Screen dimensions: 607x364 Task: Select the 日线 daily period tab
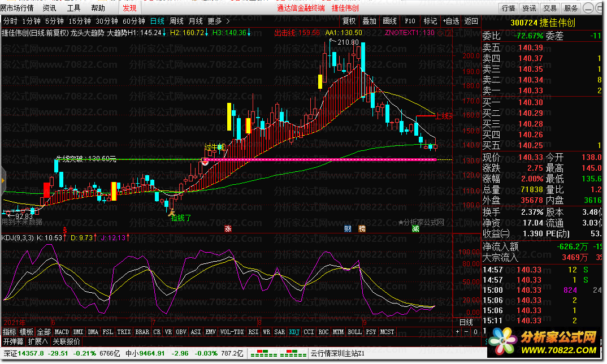[x=157, y=21]
